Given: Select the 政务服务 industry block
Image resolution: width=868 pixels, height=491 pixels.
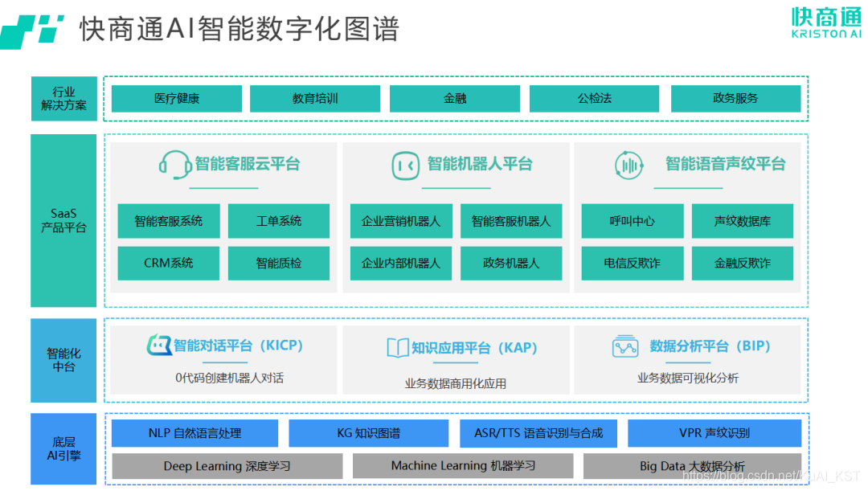Looking at the screenshot, I should [735, 99].
